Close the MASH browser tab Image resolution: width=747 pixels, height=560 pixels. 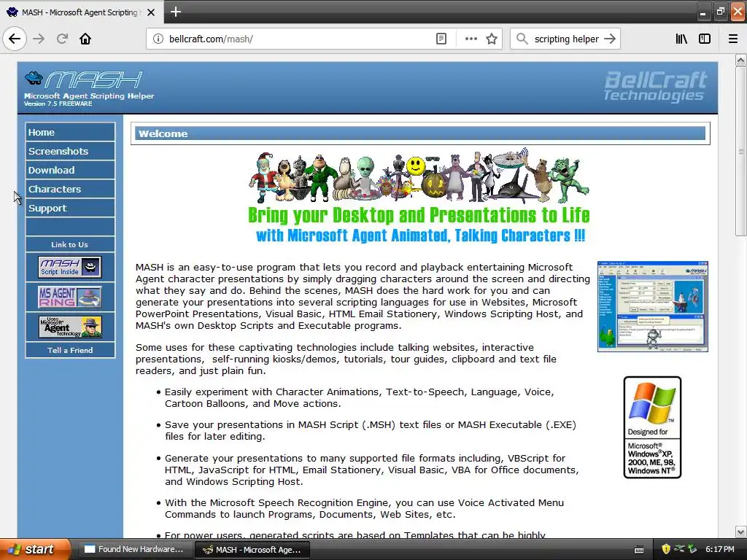pos(151,12)
